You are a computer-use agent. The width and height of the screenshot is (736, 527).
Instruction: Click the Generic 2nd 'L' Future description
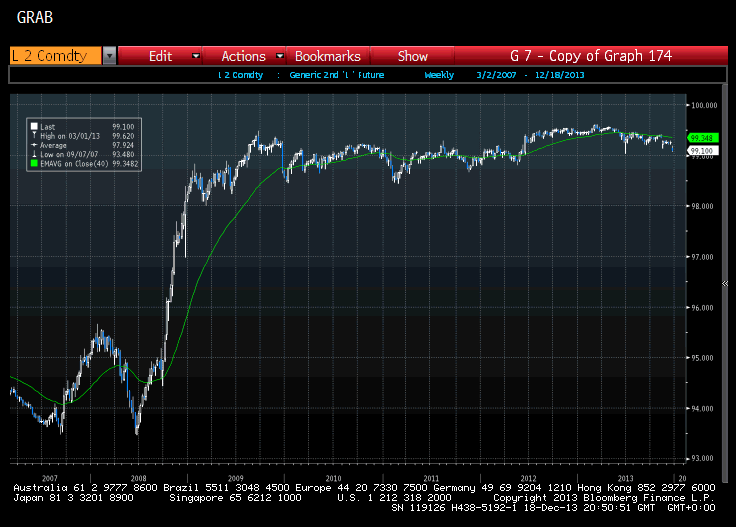tap(337, 75)
